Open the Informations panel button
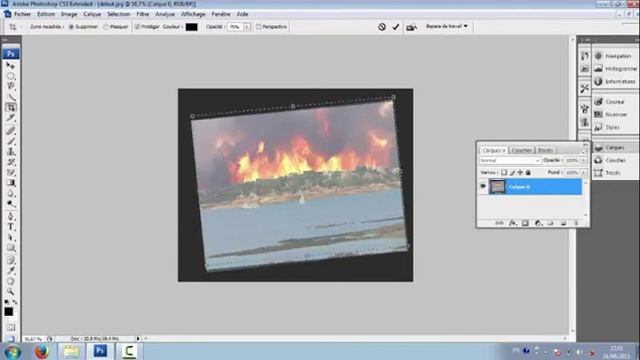The image size is (640, 360). coord(616,82)
